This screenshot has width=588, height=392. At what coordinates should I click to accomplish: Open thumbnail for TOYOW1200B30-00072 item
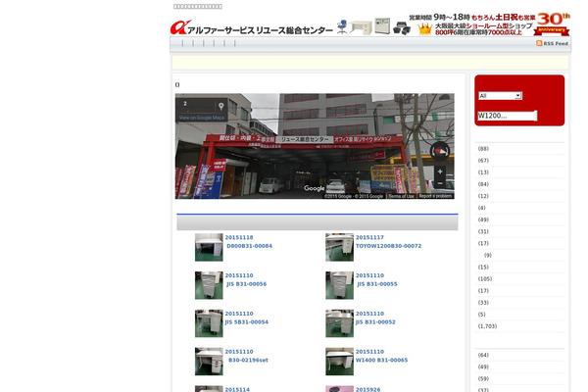339,247
